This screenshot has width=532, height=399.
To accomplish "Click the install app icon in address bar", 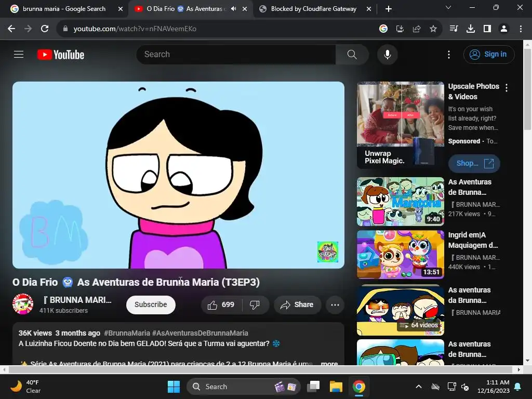I will coord(400,29).
